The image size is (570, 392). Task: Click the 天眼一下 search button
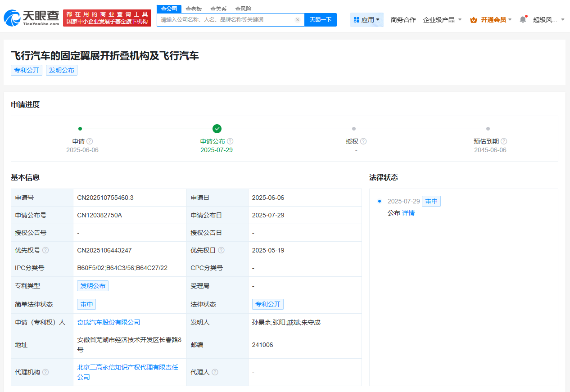(x=320, y=20)
